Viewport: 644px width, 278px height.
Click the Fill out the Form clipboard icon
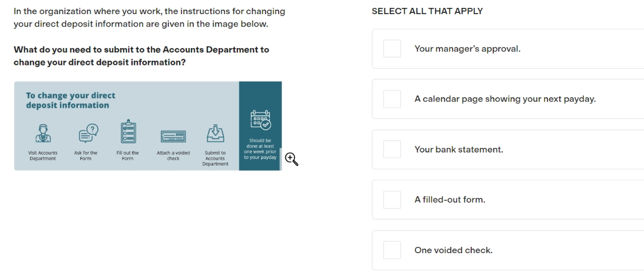pyautogui.click(x=128, y=132)
